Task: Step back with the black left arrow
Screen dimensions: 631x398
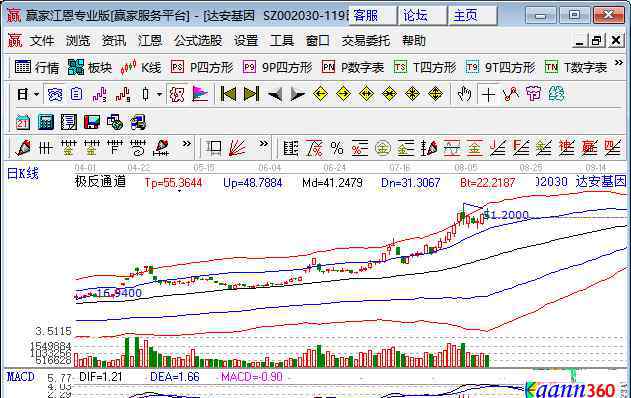Action: pos(275,95)
